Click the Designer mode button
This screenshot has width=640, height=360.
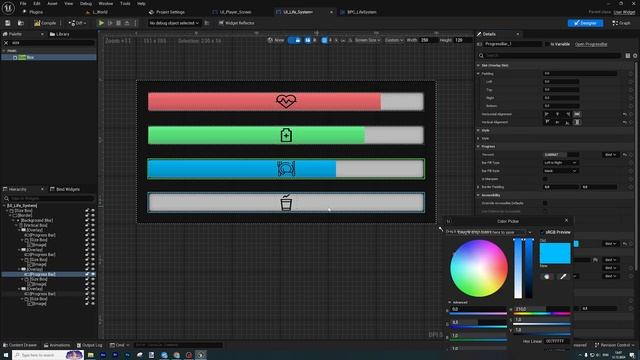pos(585,23)
